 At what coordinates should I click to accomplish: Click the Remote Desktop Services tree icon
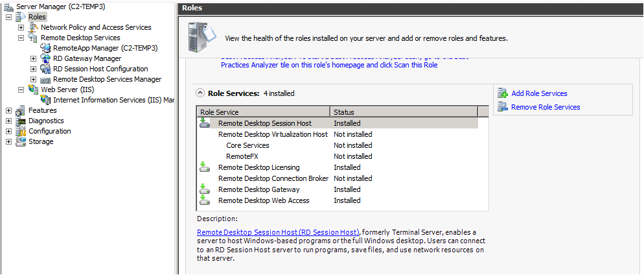(33, 38)
